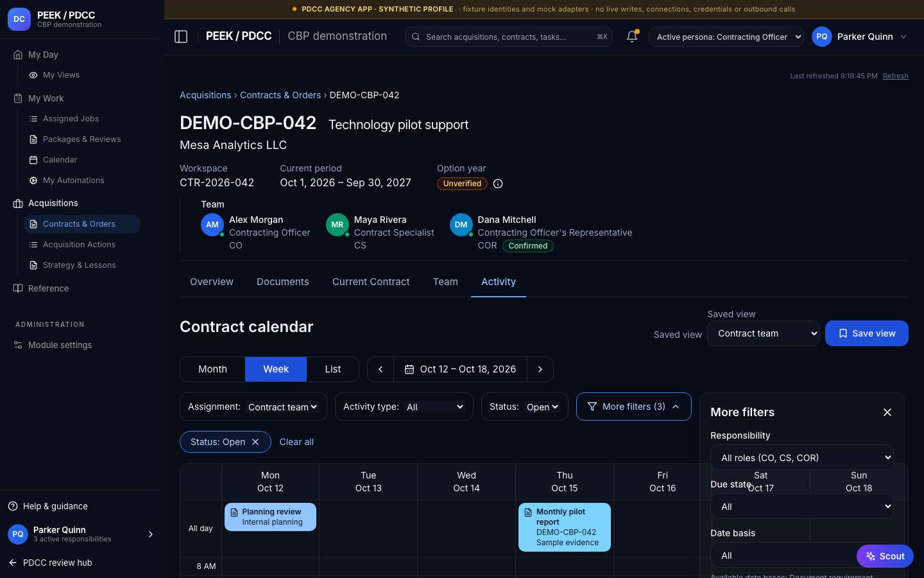This screenshot has height=578, width=924.
Task: Open the PQ user avatar in header
Action: (822, 37)
